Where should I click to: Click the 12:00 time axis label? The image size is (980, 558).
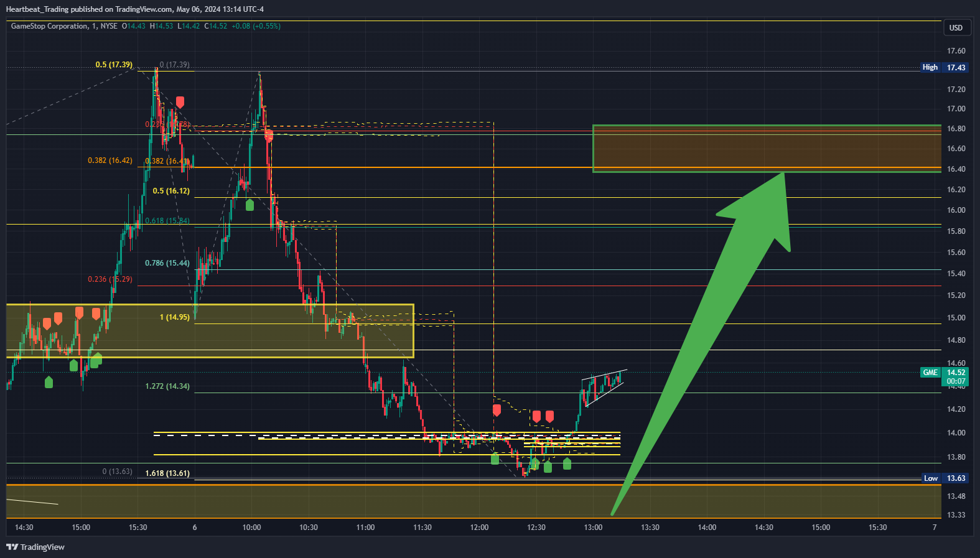479,528
